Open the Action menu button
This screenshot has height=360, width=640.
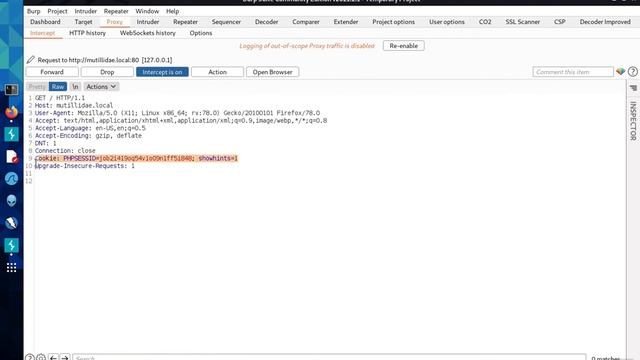click(x=217, y=72)
